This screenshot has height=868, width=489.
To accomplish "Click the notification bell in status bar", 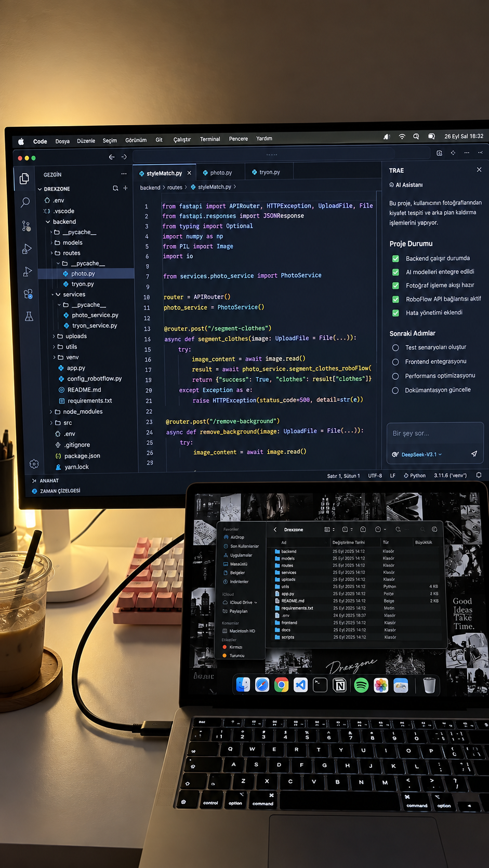I will point(479,475).
